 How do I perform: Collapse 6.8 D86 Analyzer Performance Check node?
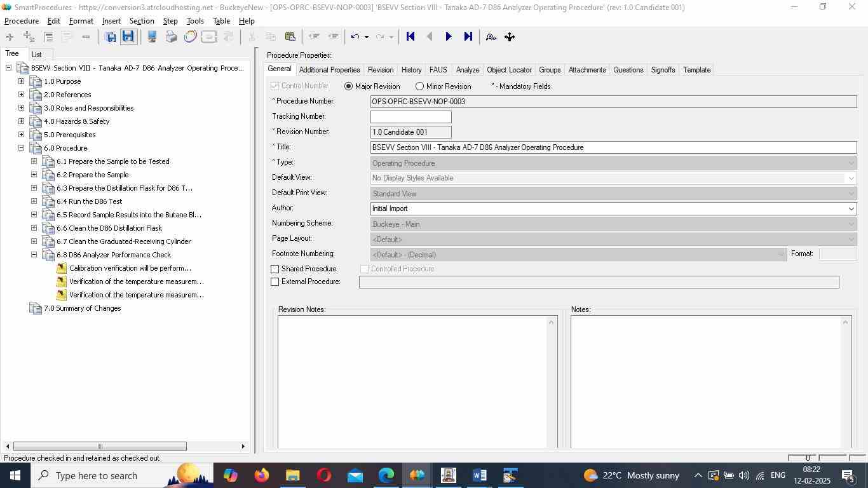[34, 255]
